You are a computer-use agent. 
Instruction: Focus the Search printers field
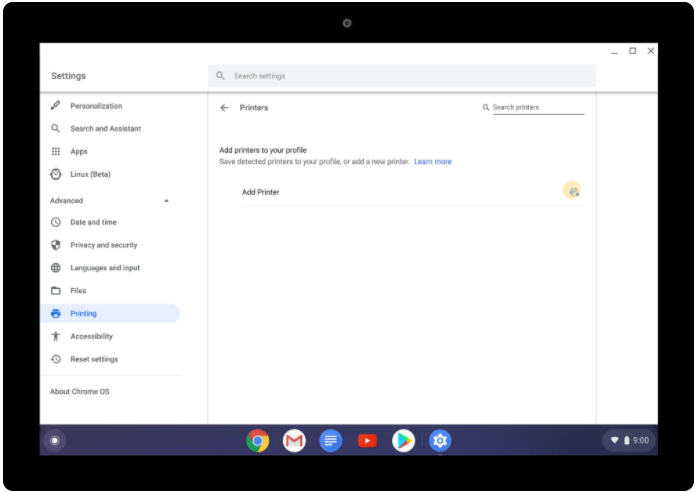point(538,107)
